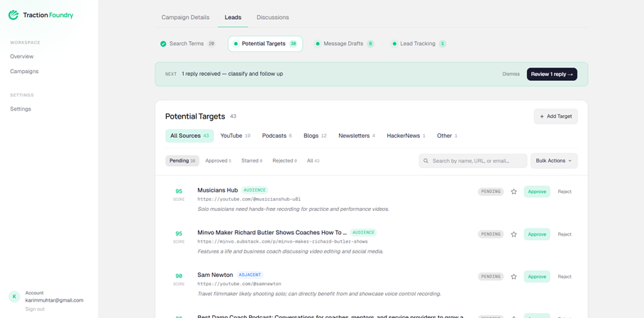The image size is (644, 318).
Task: Click the samnewton YouTube URL
Action: click(240, 284)
